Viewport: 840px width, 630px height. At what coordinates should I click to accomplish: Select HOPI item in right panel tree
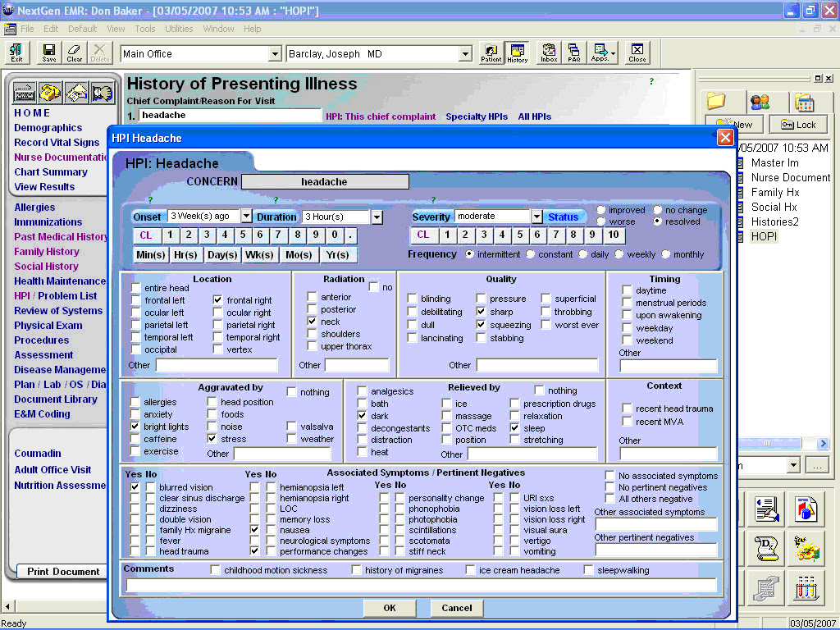[764, 236]
